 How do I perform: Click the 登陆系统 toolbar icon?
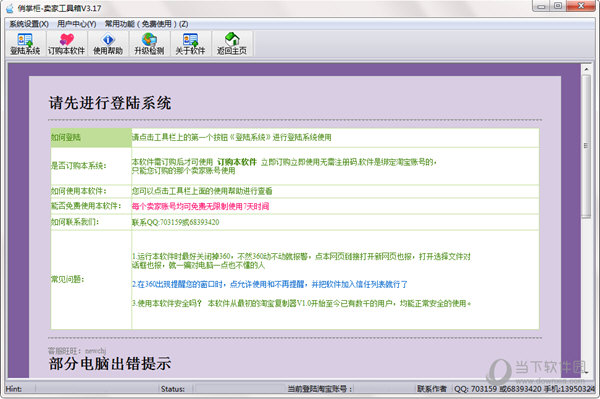(25, 44)
